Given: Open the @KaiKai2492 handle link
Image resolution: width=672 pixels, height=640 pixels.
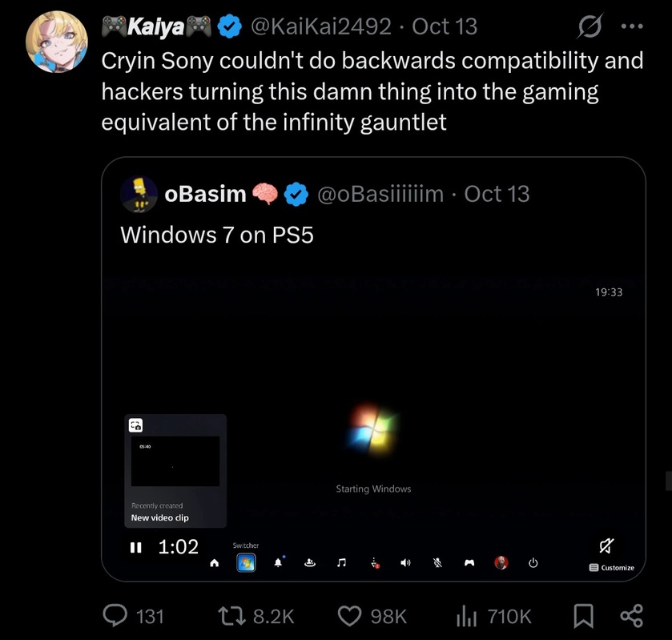Looking at the screenshot, I should click(x=320, y=26).
